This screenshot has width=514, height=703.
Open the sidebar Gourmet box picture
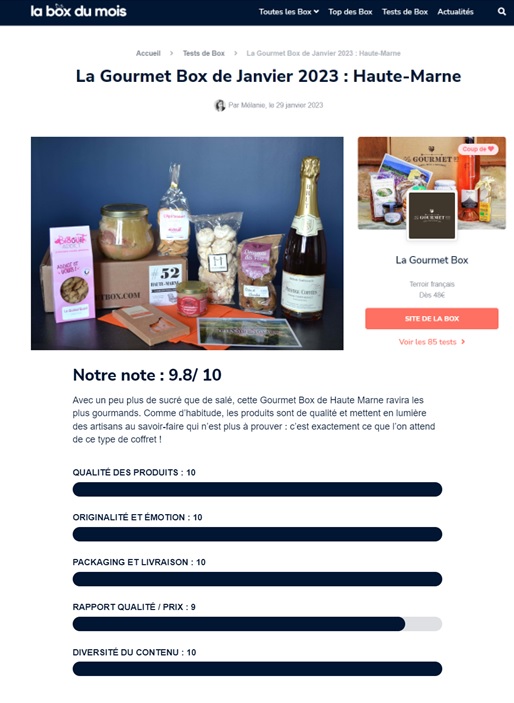[431, 183]
